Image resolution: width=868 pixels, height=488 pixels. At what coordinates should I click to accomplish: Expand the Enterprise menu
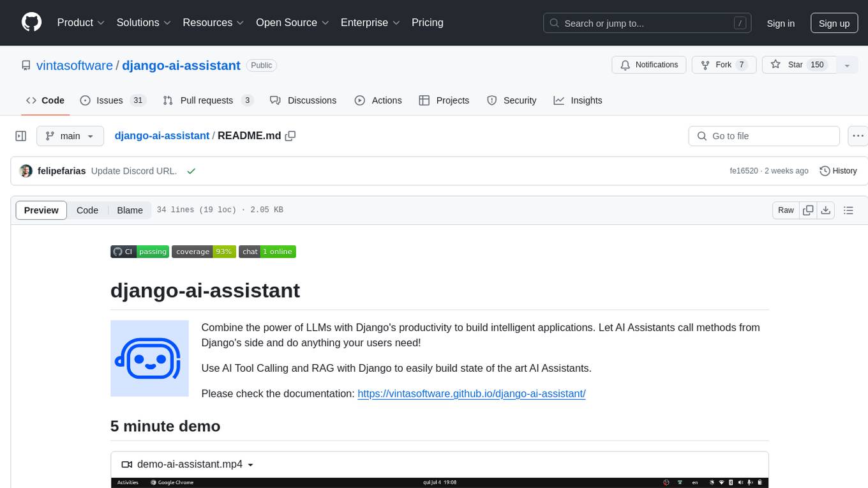(370, 22)
